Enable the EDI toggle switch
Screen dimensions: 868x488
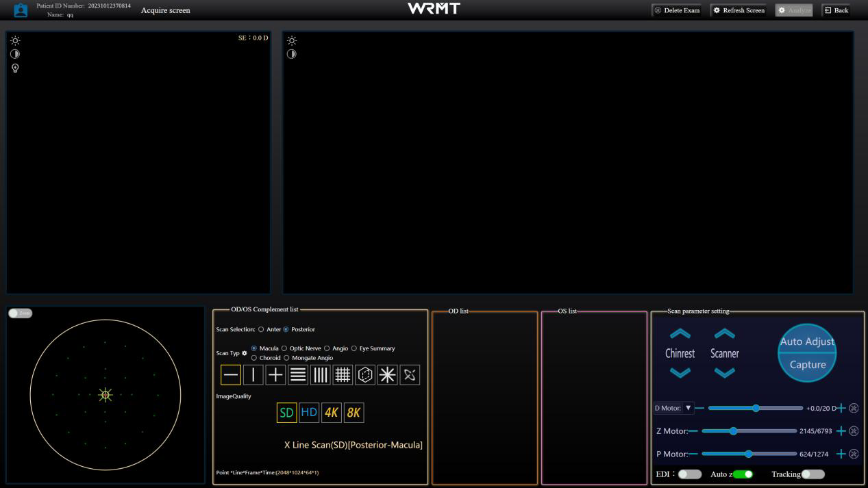point(689,474)
